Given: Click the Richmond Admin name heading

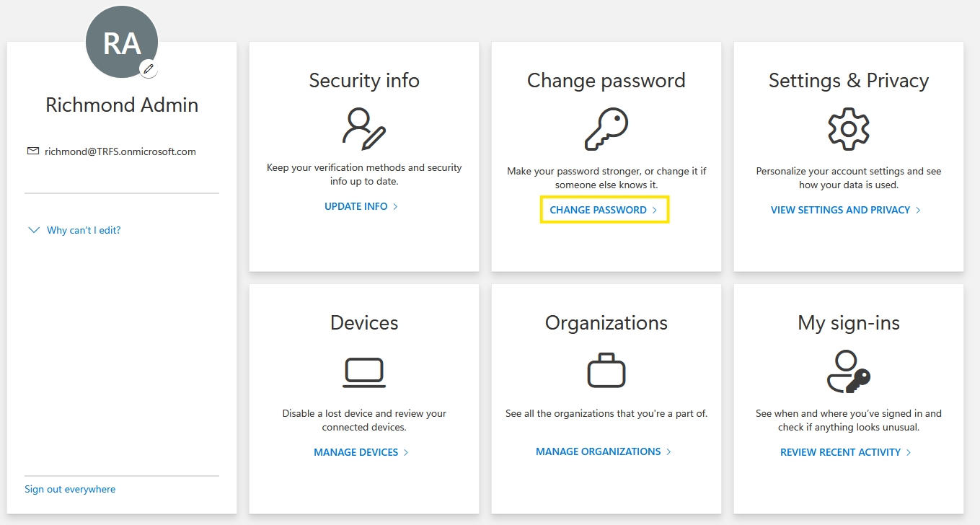Looking at the screenshot, I should 122,105.
